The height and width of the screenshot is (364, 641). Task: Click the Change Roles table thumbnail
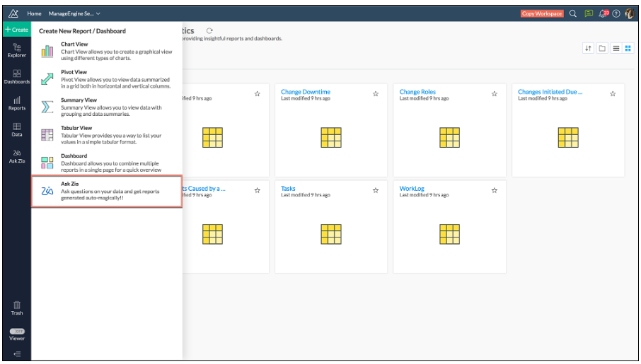(x=450, y=137)
